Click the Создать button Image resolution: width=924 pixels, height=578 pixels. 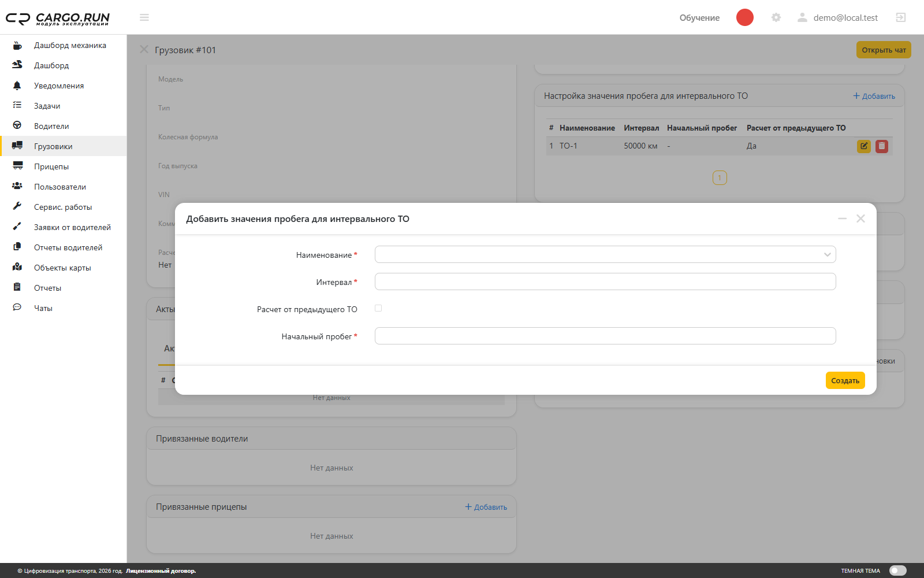[x=845, y=380]
